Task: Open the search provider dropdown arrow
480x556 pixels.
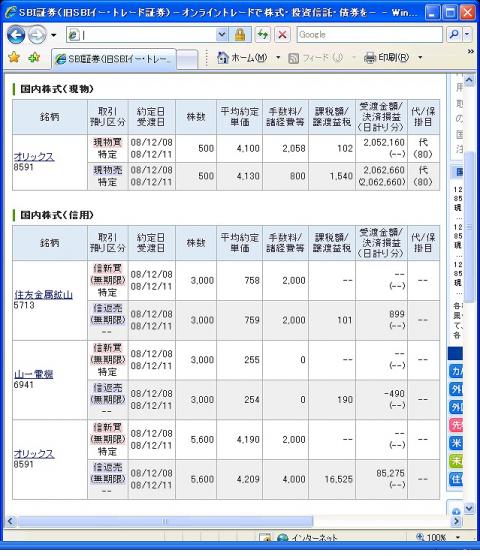Action: (x=467, y=35)
